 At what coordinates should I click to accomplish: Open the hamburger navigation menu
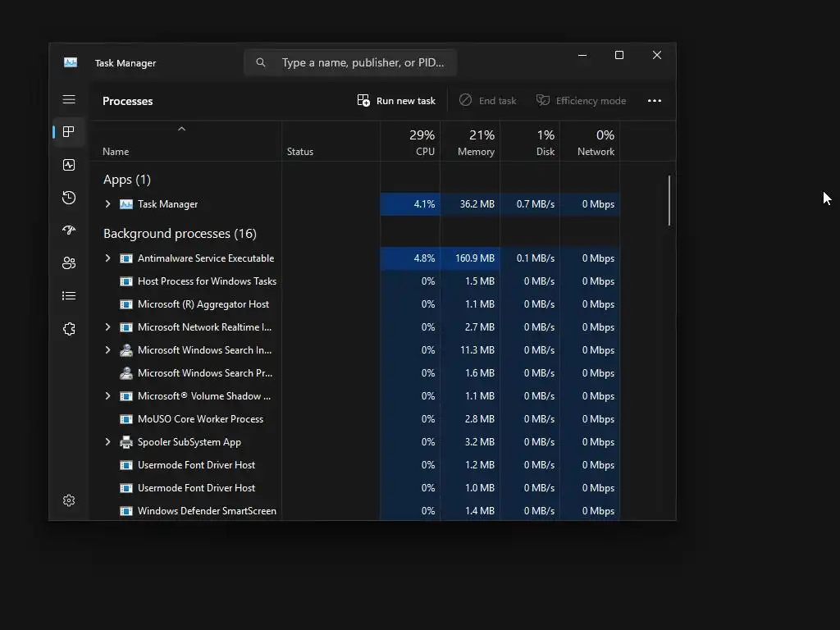pos(69,99)
